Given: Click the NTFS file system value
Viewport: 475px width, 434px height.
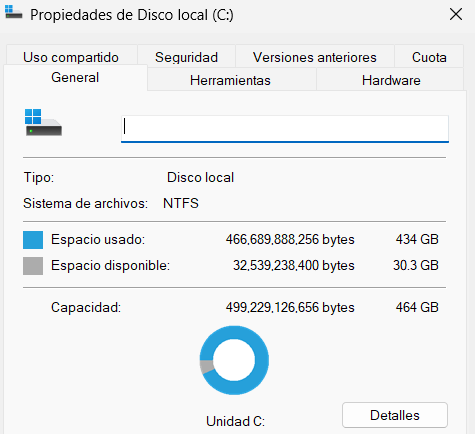Looking at the screenshot, I should [181, 203].
